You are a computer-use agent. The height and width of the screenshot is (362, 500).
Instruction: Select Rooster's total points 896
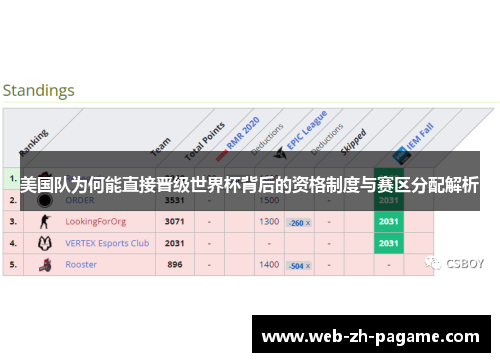point(175,265)
